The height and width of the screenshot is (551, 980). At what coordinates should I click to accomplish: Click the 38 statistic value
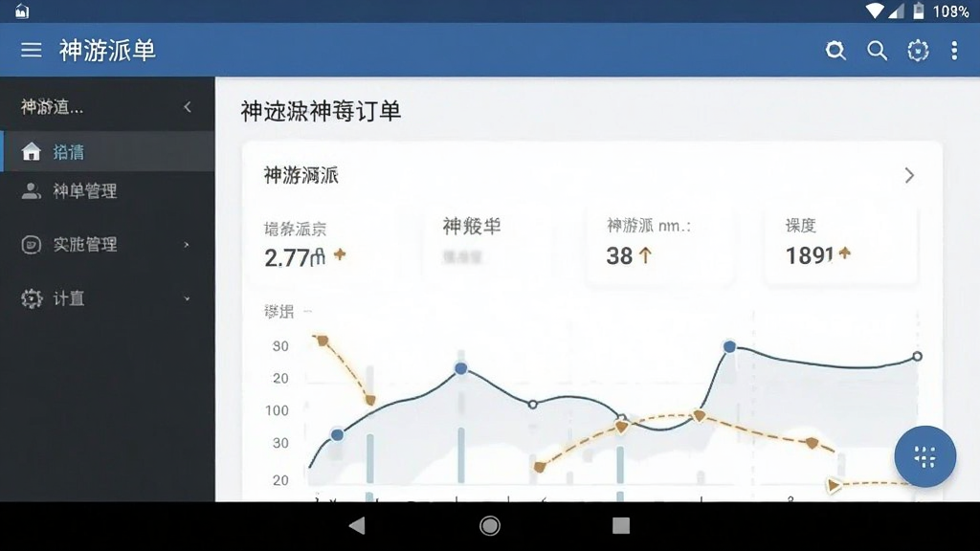(x=619, y=255)
